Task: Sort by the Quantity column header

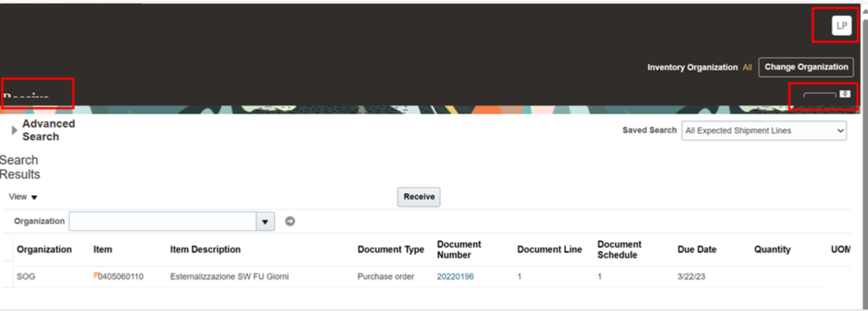Action: point(772,249)
